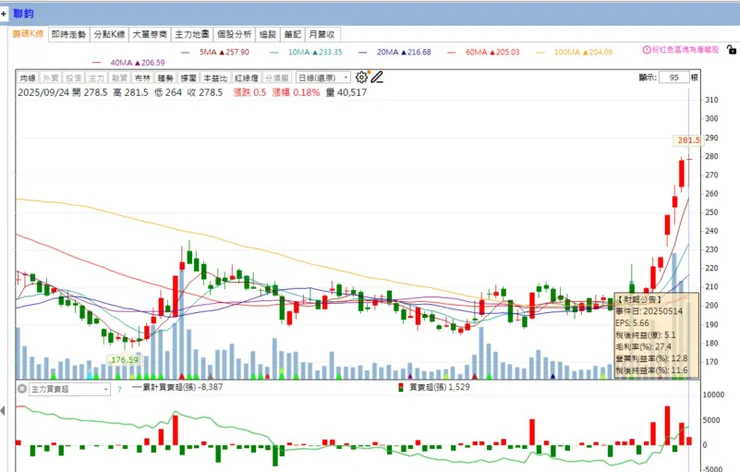740x472 pixels.
Task: Open the 個股分析 tab
Action: (234, 34)
